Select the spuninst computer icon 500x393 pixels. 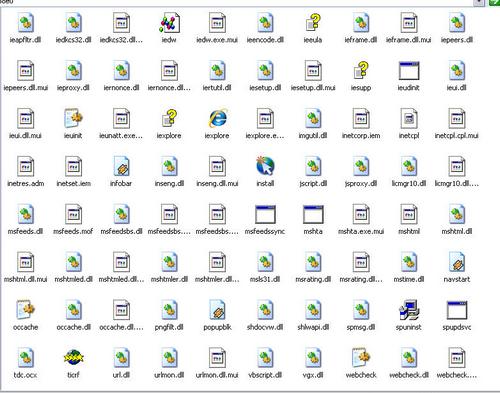[x=409, y=310]
